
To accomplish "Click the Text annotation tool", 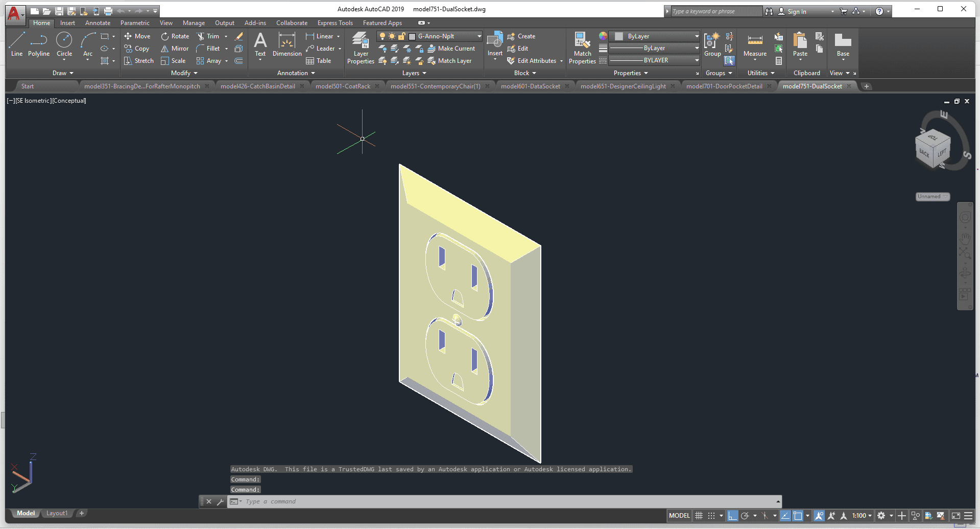I will point(260,44).
